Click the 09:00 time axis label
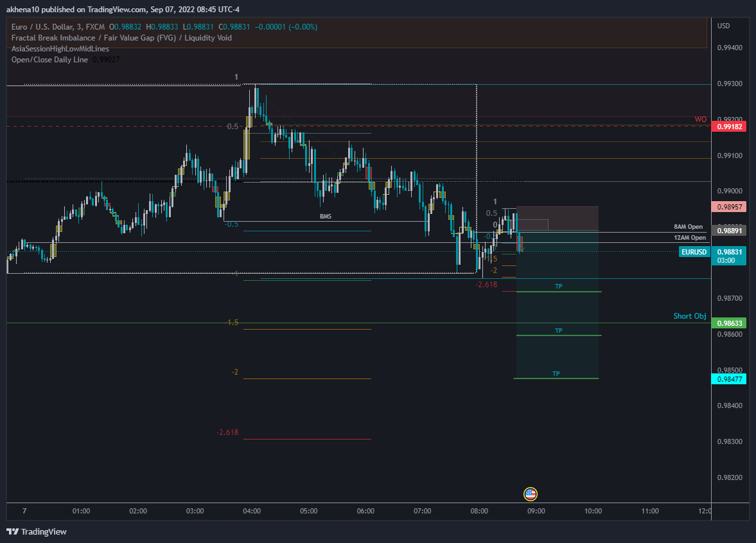Screen dimensions: 756x543 coord(536,511)
